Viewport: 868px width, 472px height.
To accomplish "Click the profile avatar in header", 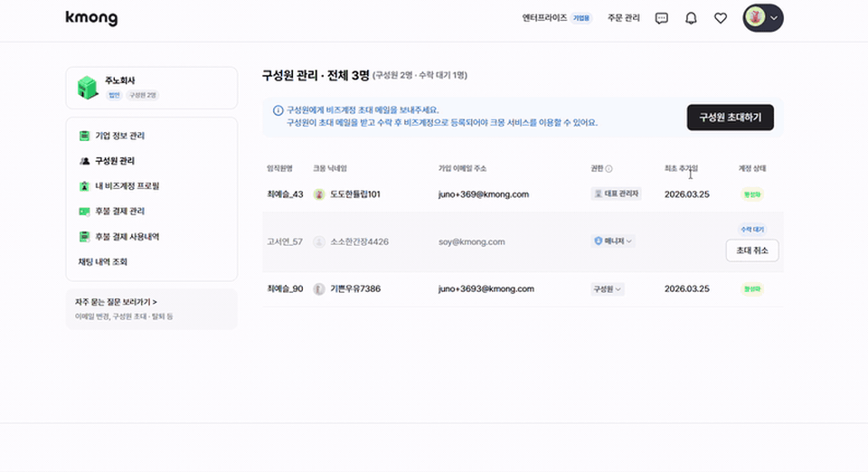I will pos(755,17).
